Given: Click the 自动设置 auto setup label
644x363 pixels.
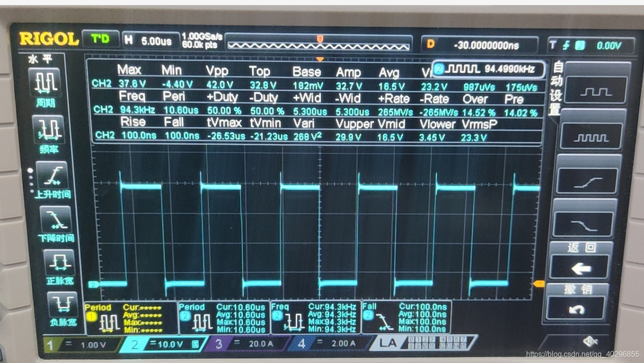Looking at the screenshot, I should click(x=556, y=88).
